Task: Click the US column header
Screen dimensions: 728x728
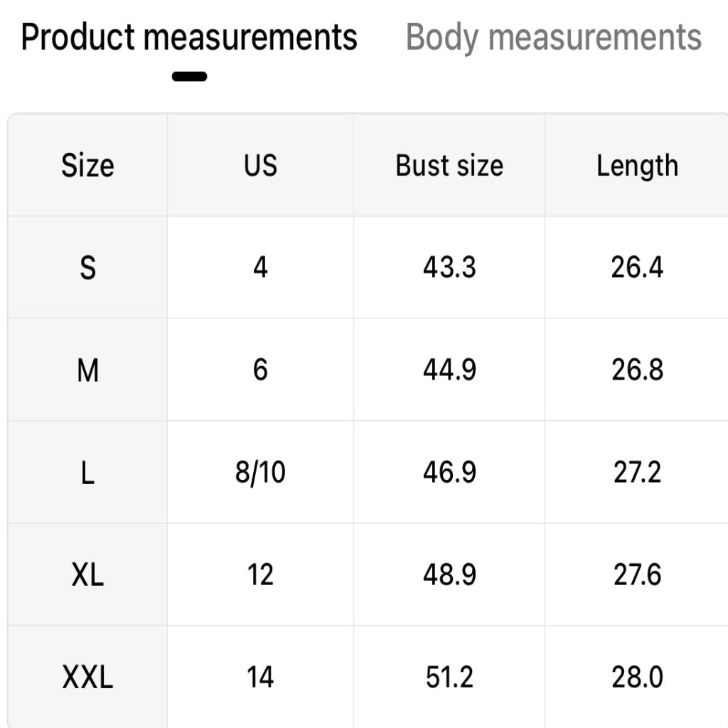Action: pos(260,166)
